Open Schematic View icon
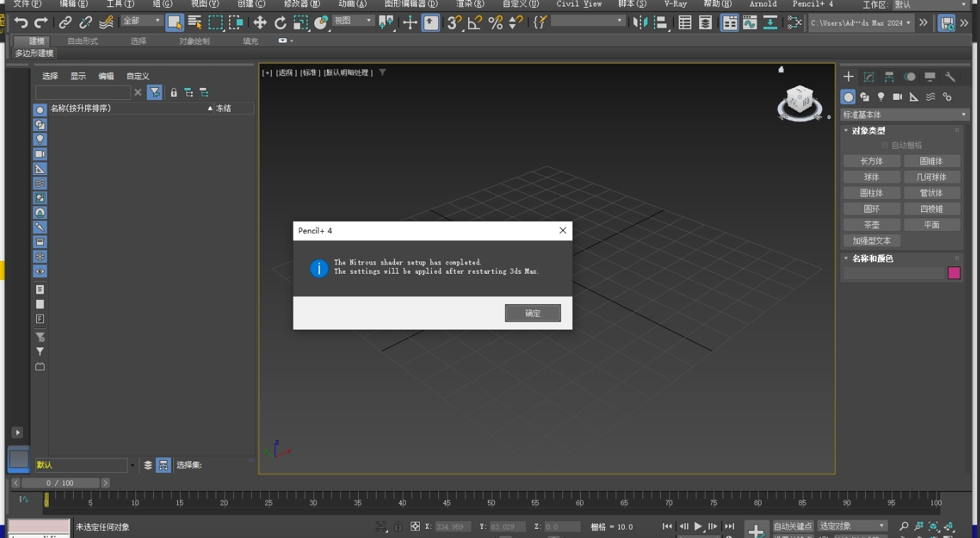The width and height of the screenshot is (980, 538). [x=771, y=23]
